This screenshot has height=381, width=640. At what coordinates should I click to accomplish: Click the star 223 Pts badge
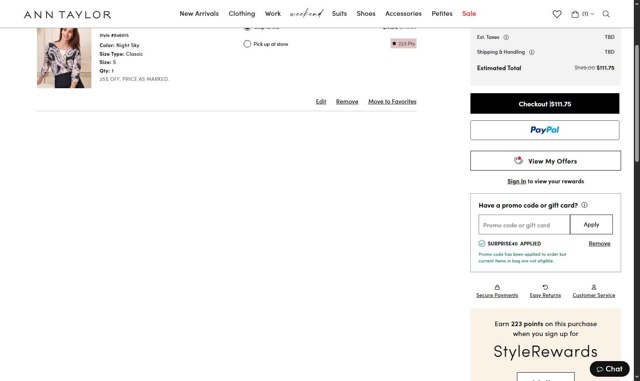(403, 43)
